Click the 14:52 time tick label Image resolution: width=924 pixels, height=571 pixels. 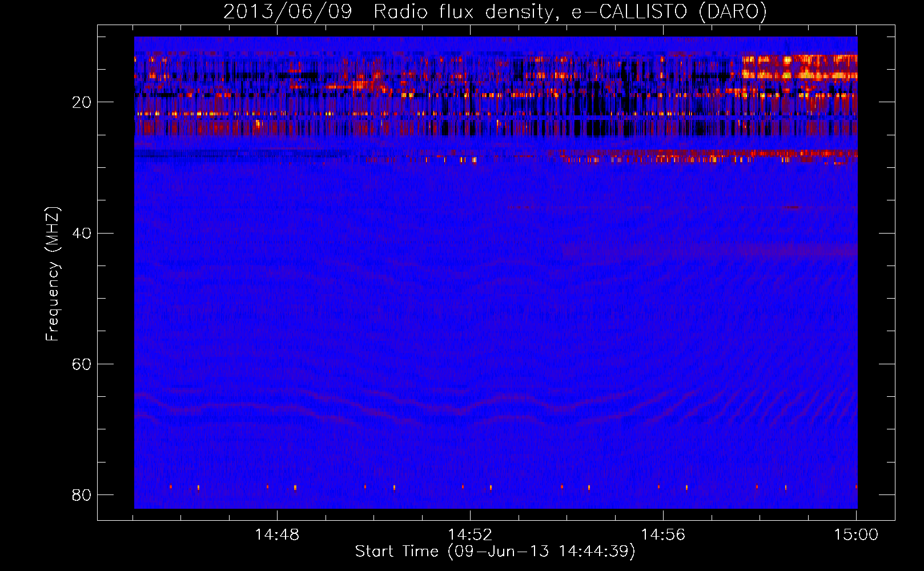pos(470,535)
